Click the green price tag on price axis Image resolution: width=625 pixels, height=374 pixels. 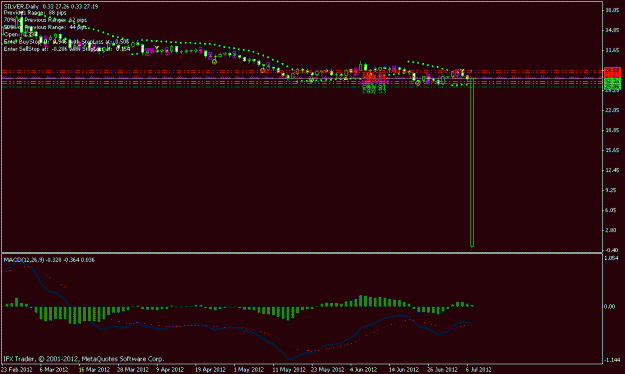click(x=613, y=84)
